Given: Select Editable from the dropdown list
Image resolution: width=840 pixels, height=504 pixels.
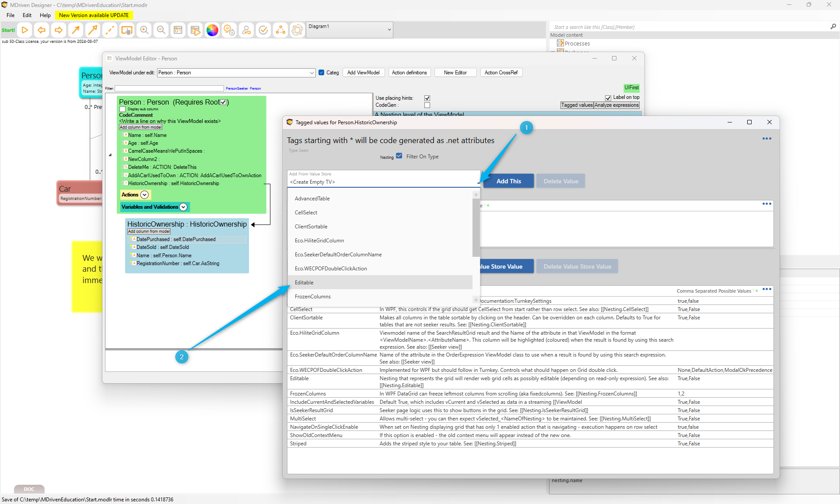Looking at the screenshot, I should point(304,283).
